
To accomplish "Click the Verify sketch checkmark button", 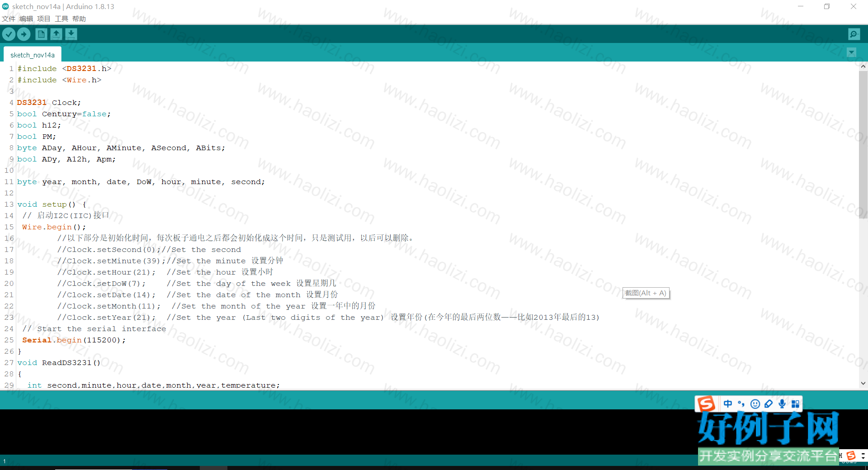I will [x=9, y=34].
